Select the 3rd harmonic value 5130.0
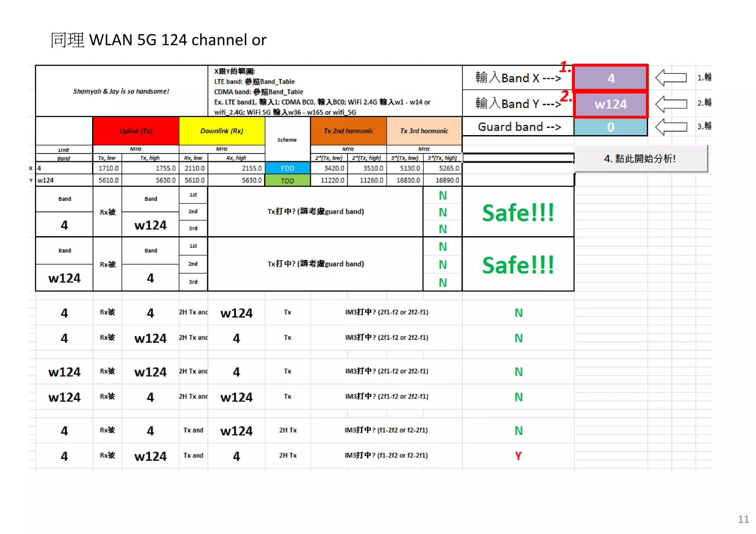756x534 pixels. click(405, 168)
